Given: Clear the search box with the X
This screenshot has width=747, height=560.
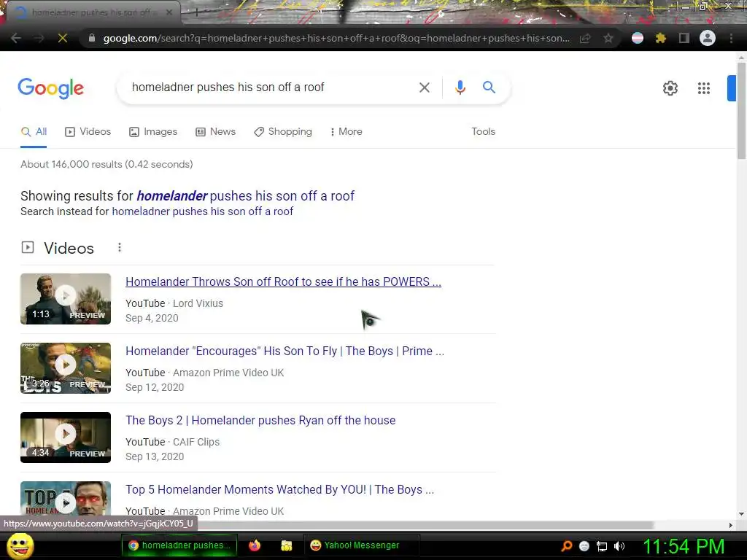Looking at the screenshot, I should pos(424,87).
